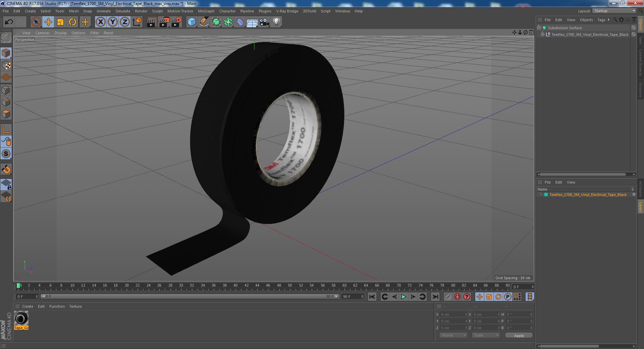Image resolution: width=644 pixels, height=349 pixels.
Task: Expand the Temflex object tree node
Action: [543, 35]
